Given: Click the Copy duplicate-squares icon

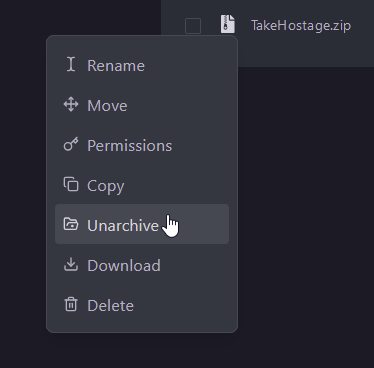Looking at the screenshot, I should coord(71,184).
